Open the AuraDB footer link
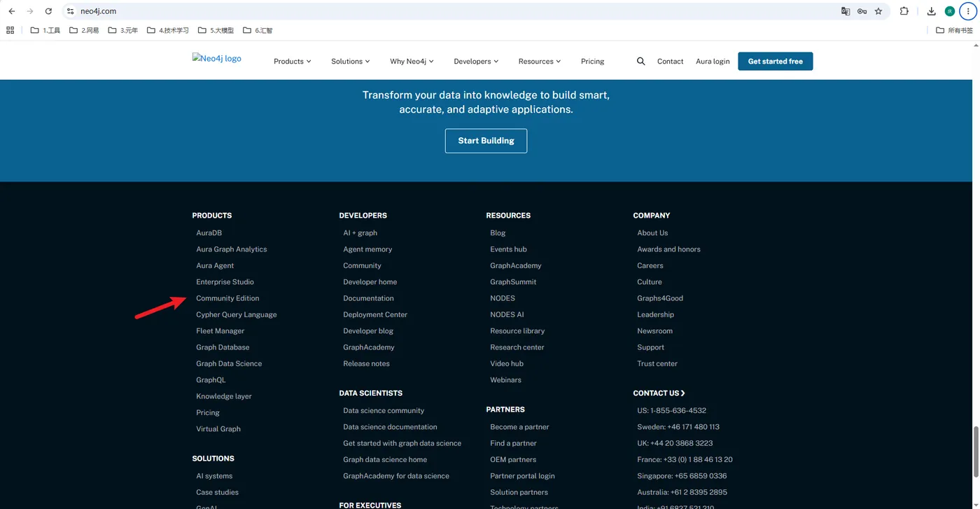The height and width of the screenshot is (509, 980). coord(209,233)
